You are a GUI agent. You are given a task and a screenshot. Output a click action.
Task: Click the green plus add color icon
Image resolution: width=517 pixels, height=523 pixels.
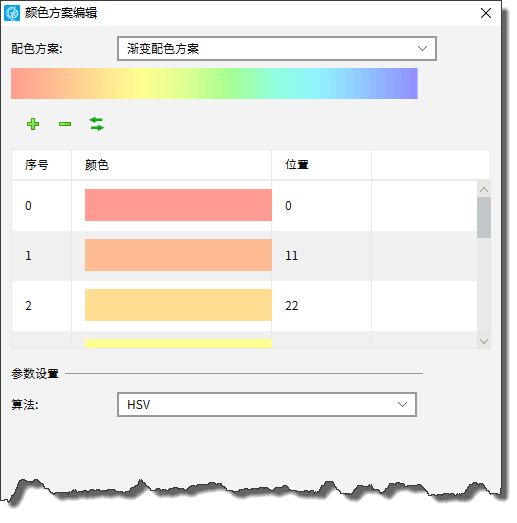point(33,124)
